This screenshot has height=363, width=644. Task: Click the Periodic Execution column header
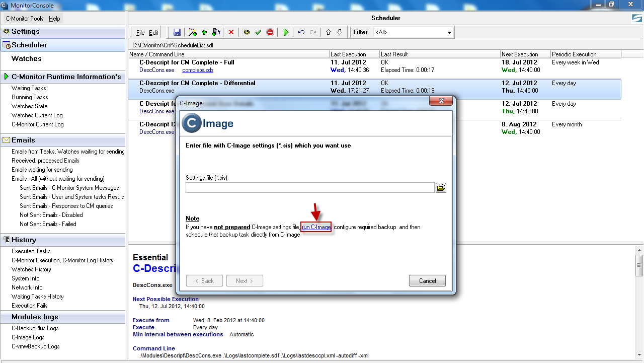click(x=586, y=54)
